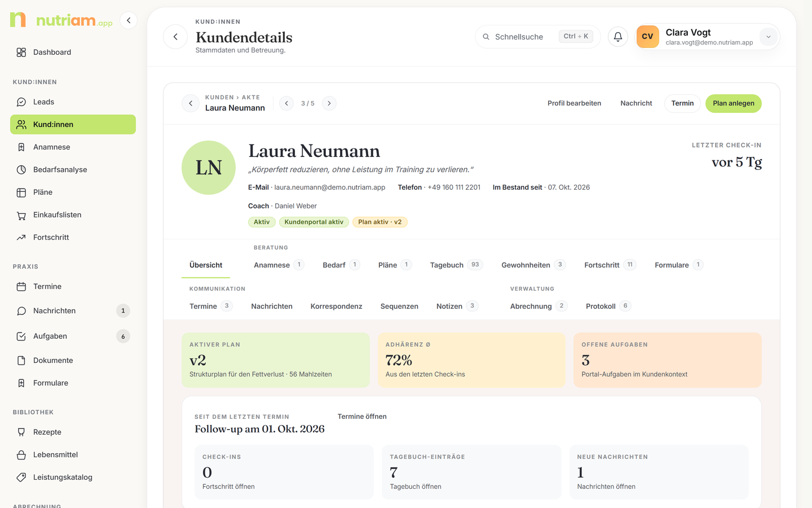This screenshot has height=508, width=812.
Task: Open the Aktiver Plan v2 card
Action: pyautogui.click(x=276, y=360)
